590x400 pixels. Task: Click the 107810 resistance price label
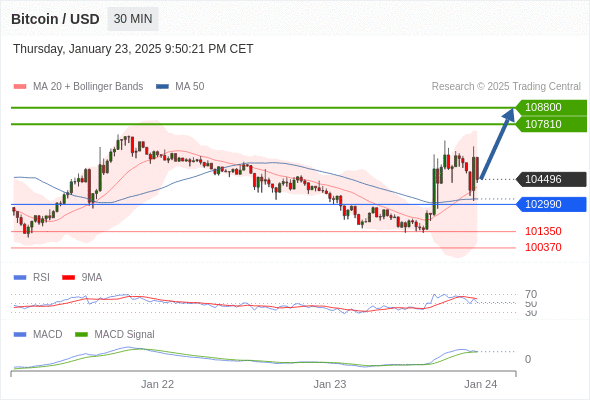tap(551, 124)
